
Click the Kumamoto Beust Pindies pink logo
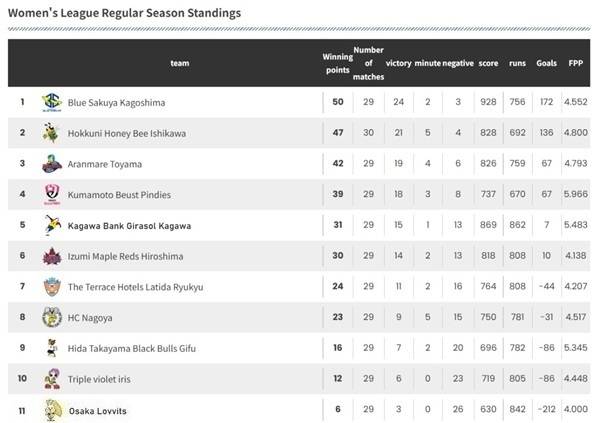pyautogui.click(x=52, y=194)
